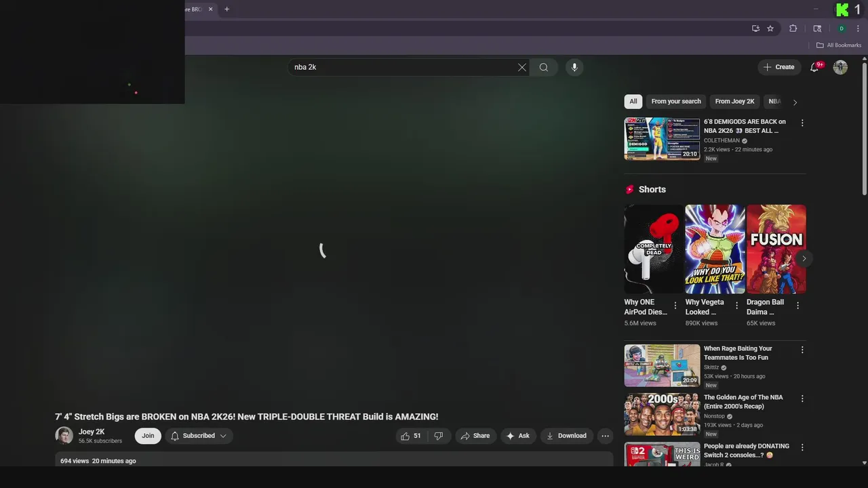Expand the Subscribed notification dropdown

pos(199,436)
